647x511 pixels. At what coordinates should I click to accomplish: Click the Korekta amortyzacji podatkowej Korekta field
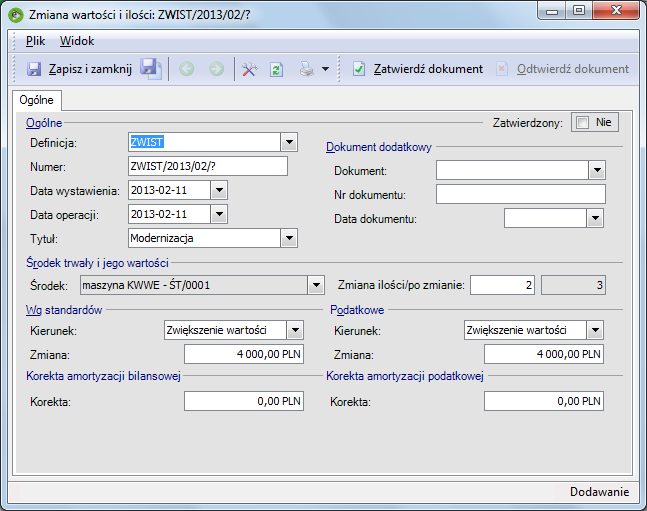point(544,401)
